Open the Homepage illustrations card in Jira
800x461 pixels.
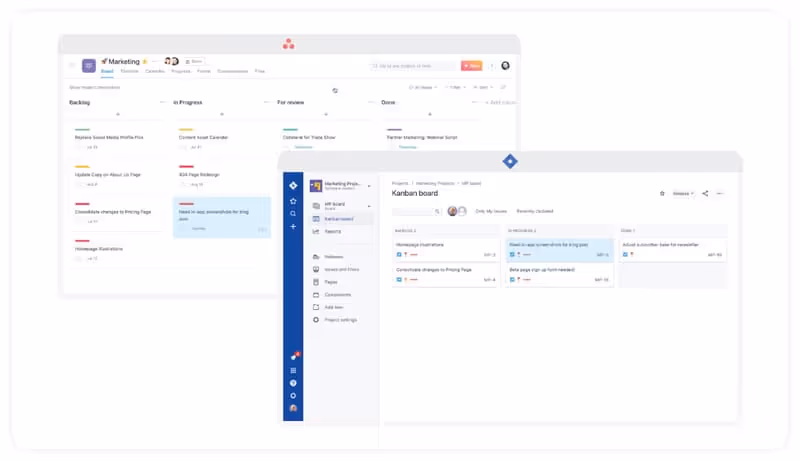[446, 249]
